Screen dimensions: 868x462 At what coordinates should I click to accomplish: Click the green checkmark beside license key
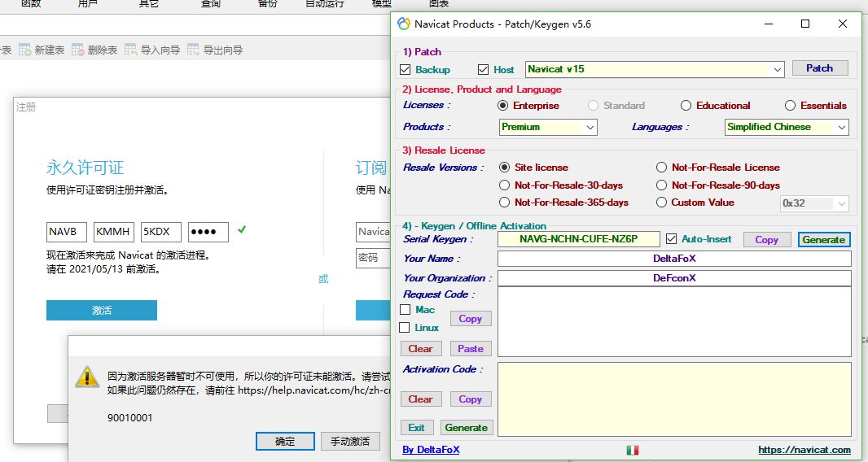[241, 229]
